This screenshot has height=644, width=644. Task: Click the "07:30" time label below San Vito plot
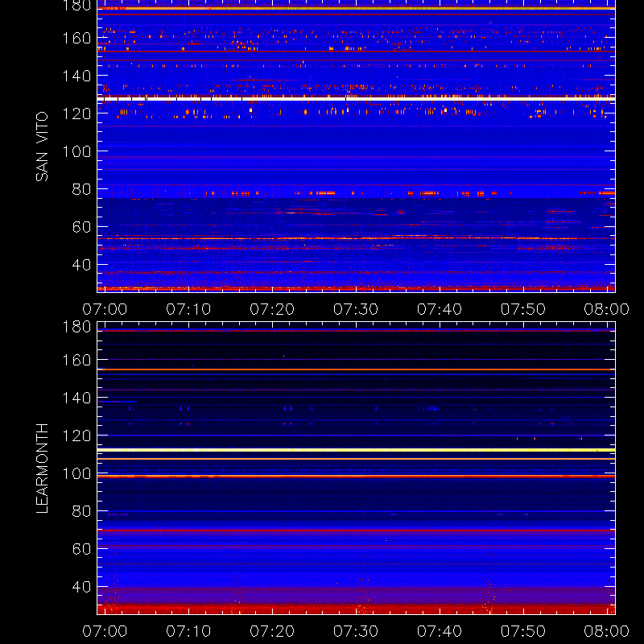356,309
